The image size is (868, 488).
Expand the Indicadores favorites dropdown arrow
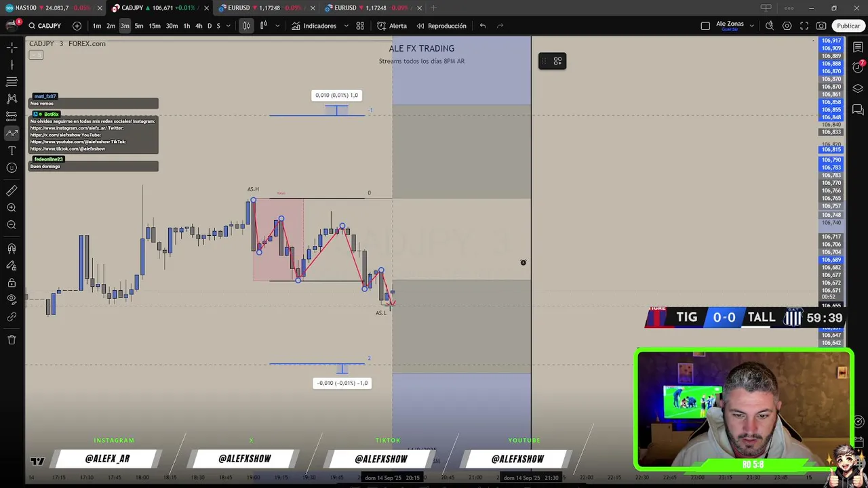(x=346, y=26)
